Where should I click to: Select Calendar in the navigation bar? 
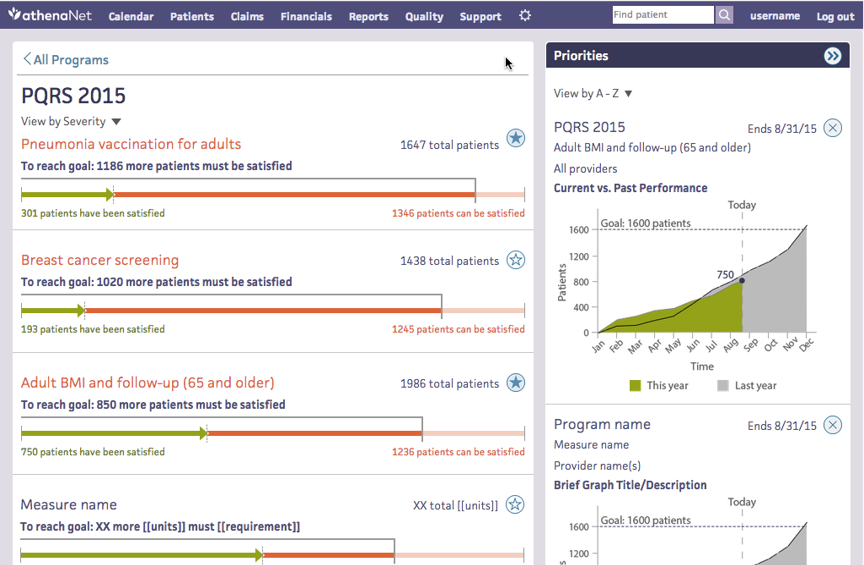tap(131, 17)
